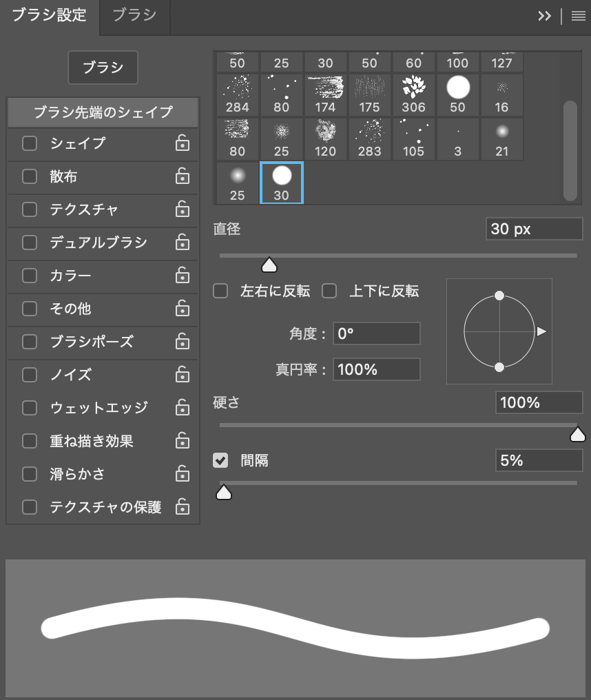Open the panel menu hamburger icon
Viewport: 591px width, 700px height.
[x=578, y=17]
